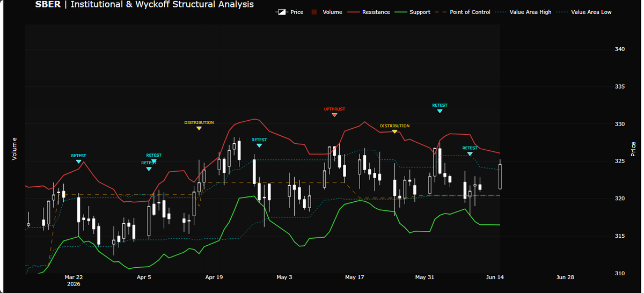This screenshot has width=644, height=293.
Task: Hide the Support line using its legend entry
Action: (412, 12)
